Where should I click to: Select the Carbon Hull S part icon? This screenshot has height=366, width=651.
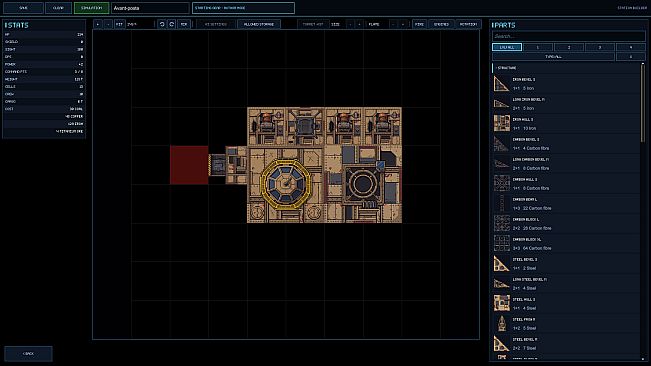[502, 183]
